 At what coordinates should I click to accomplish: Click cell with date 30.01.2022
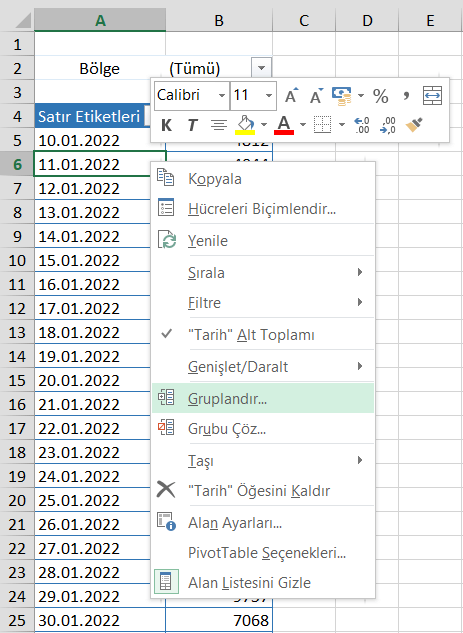click(x=100, y=620)
